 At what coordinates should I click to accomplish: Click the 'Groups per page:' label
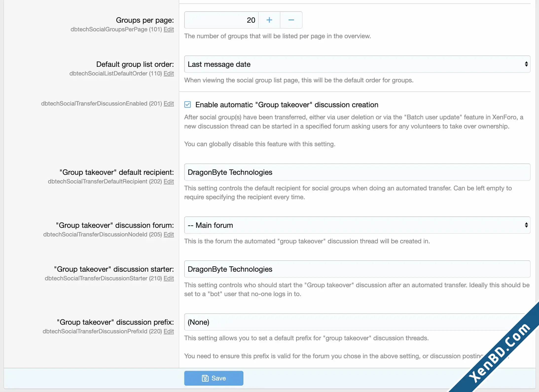click(x=145, y=20)
